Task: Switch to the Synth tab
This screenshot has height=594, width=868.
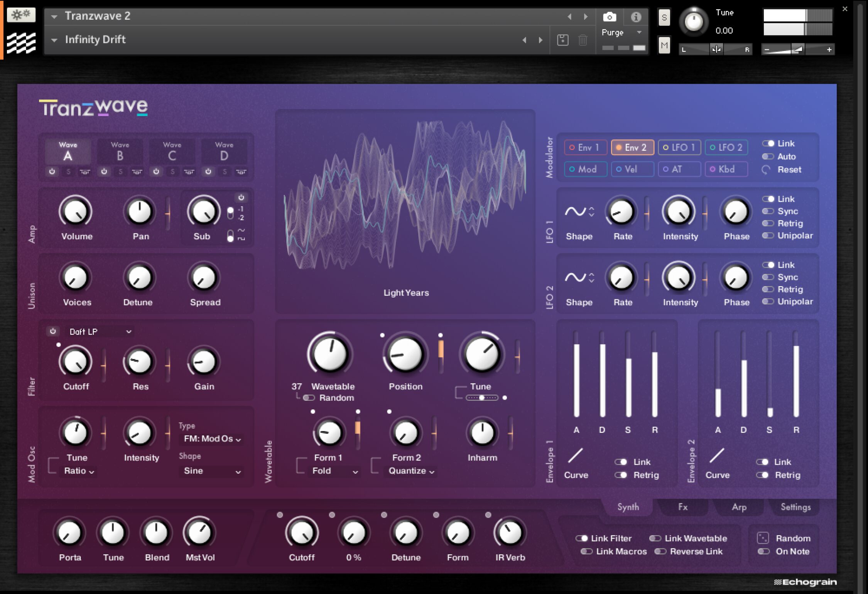Action: point(628,507)
